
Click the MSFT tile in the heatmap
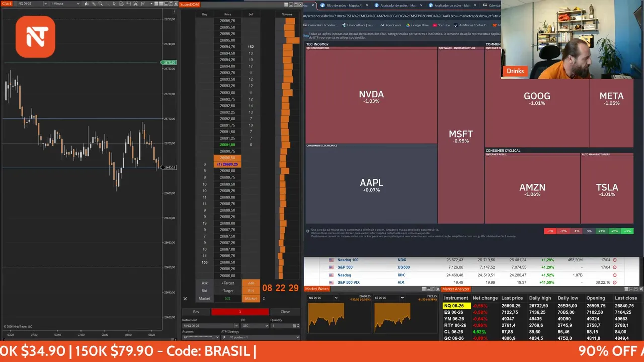(x=461, y=136)
